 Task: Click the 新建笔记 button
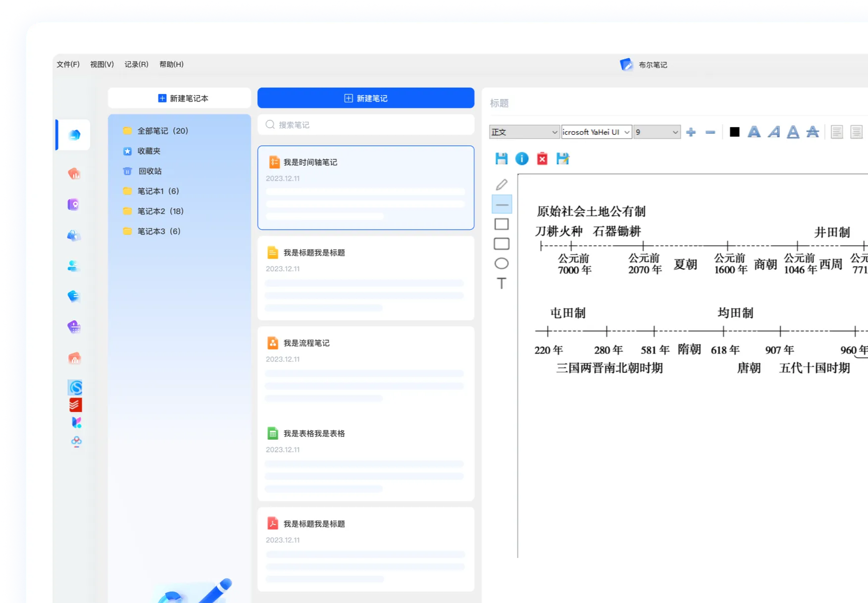(x=365, y=98)
